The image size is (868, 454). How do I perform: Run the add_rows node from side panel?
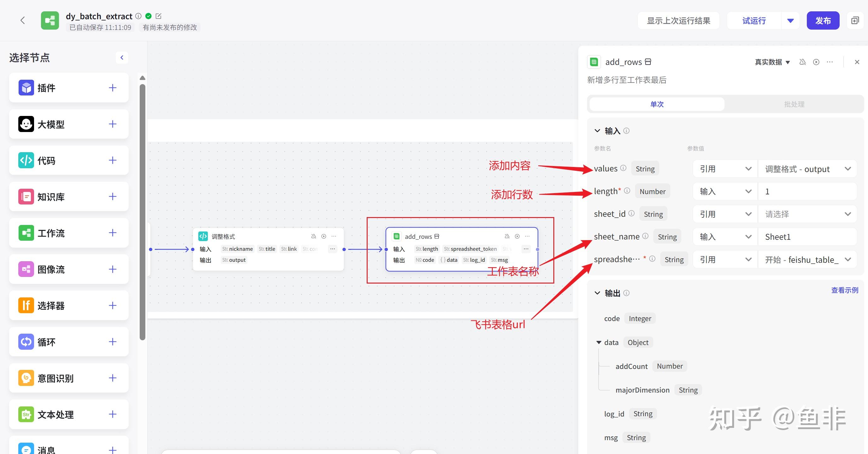coord(816,62)
